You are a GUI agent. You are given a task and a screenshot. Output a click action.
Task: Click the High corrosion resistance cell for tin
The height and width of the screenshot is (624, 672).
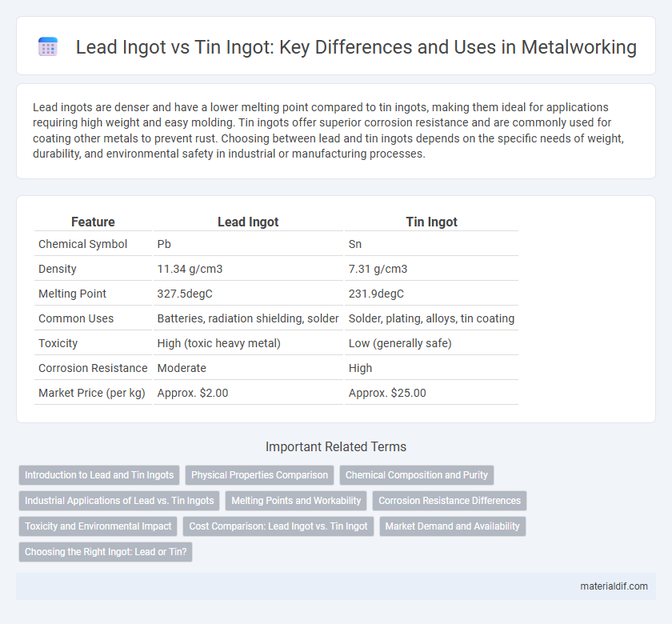361,369
